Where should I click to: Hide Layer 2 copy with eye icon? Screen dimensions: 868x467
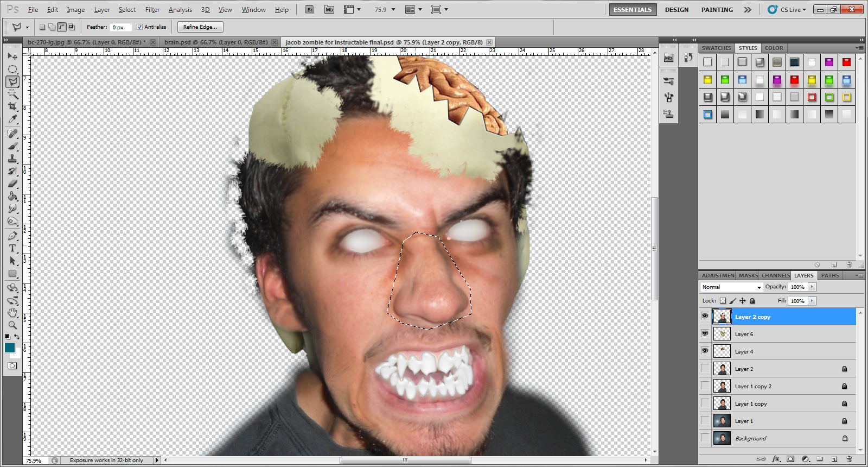pos(705,316)
